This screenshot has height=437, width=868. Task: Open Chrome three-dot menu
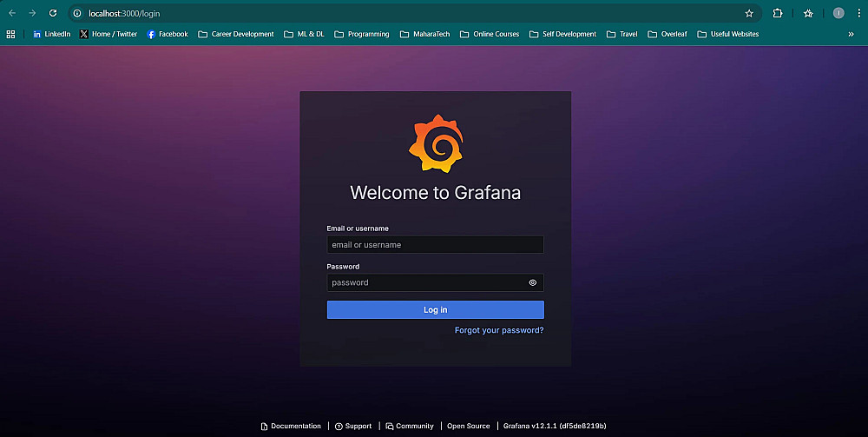point(858,13)
